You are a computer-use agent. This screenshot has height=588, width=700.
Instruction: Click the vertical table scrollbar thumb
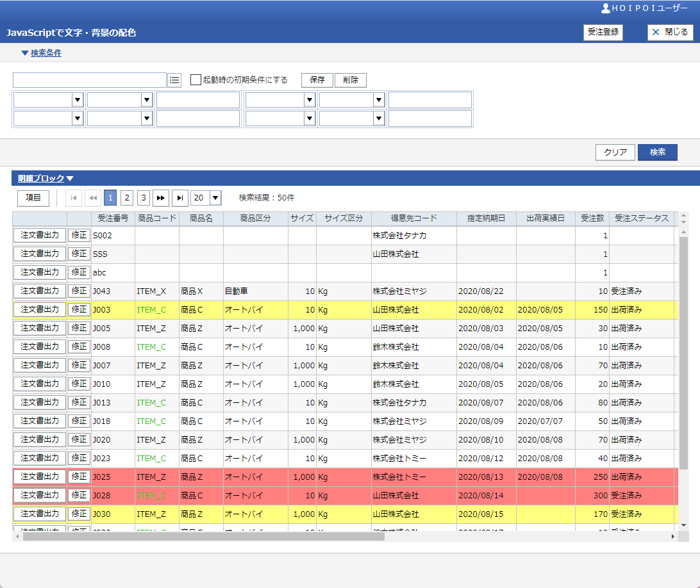pos(683,353)
